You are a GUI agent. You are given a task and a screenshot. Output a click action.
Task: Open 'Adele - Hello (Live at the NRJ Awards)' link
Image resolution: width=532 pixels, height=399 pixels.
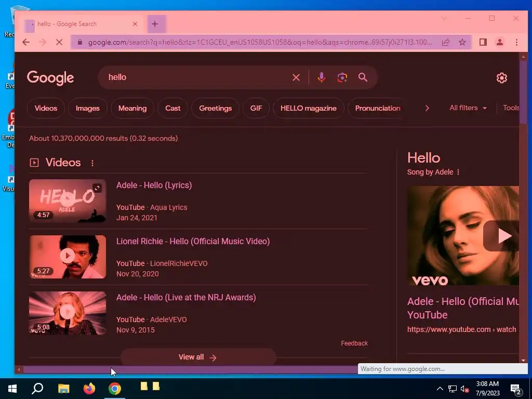pyautogui.click(x=186, y=297)
